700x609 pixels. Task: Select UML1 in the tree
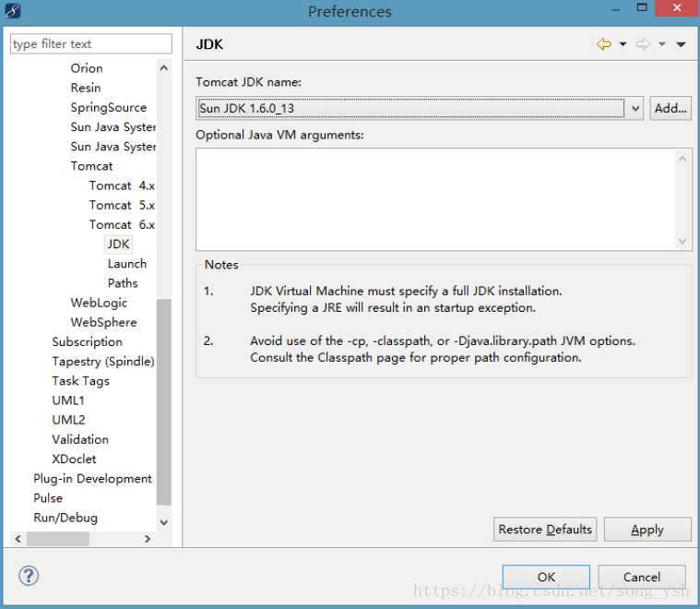(x=68, y=400)
